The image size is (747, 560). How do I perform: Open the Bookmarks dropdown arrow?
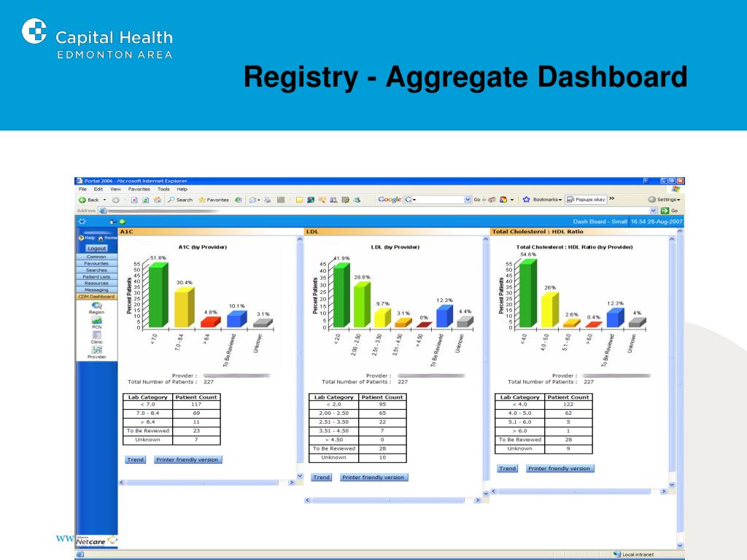[x=560, y=200]
